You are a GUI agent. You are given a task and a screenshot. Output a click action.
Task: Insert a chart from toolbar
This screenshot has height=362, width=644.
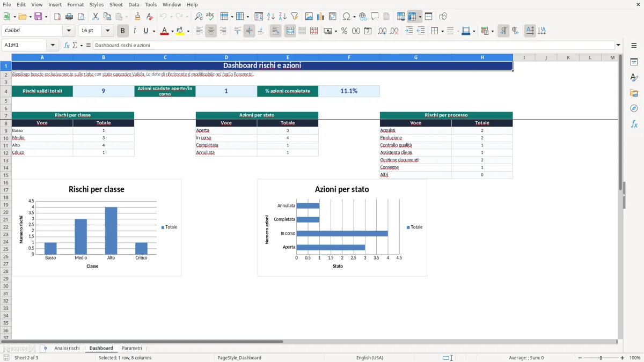[x=320, y=17]
